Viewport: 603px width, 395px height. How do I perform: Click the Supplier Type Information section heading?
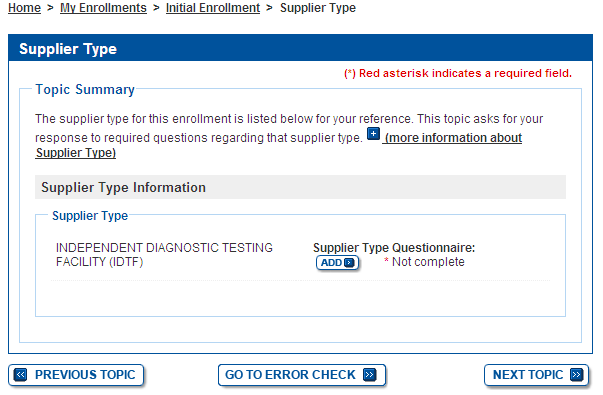point(123,187)
